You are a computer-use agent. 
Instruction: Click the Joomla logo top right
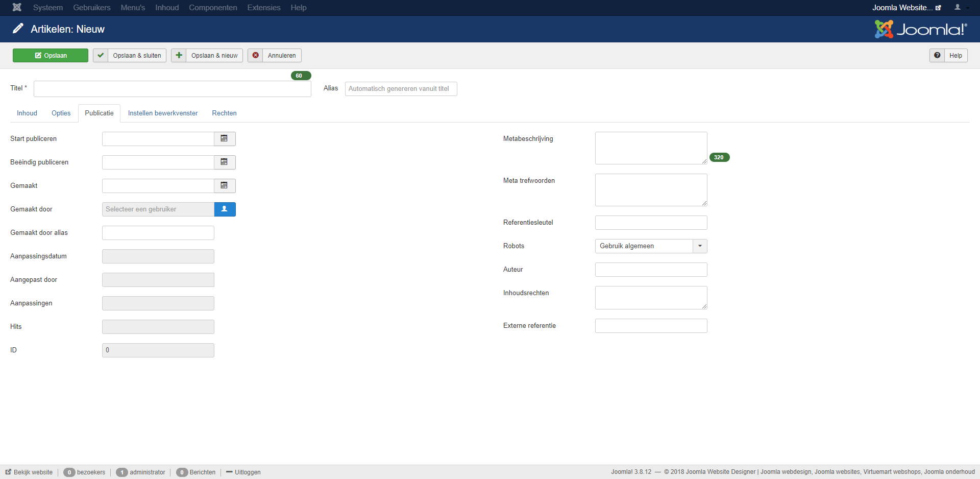click(x=920, y=29)
